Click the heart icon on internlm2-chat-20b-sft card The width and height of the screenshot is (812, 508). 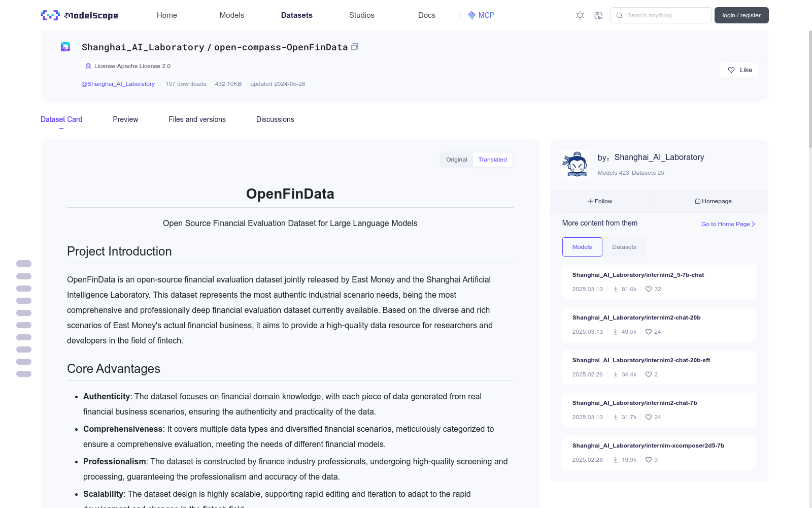pyautogui.click(x=648, y=374)
